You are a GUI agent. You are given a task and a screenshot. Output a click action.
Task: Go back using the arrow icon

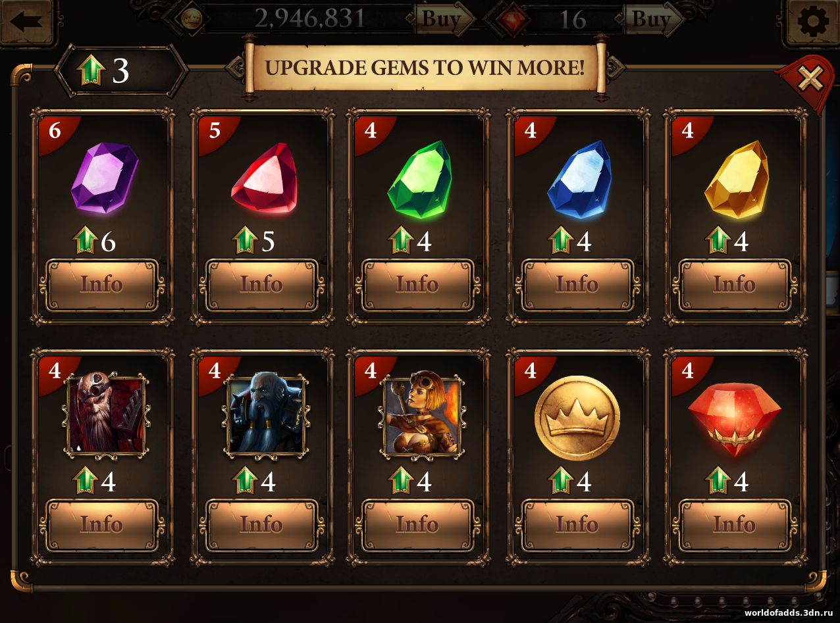[26, 22]
